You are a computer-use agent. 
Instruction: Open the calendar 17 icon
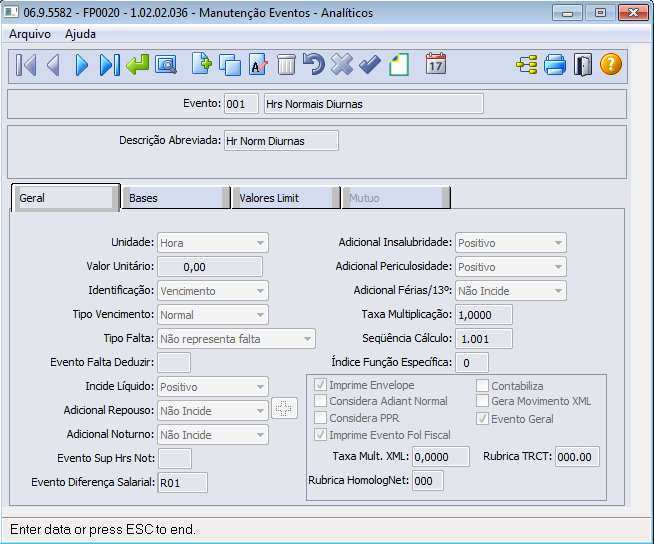(436, 63)
